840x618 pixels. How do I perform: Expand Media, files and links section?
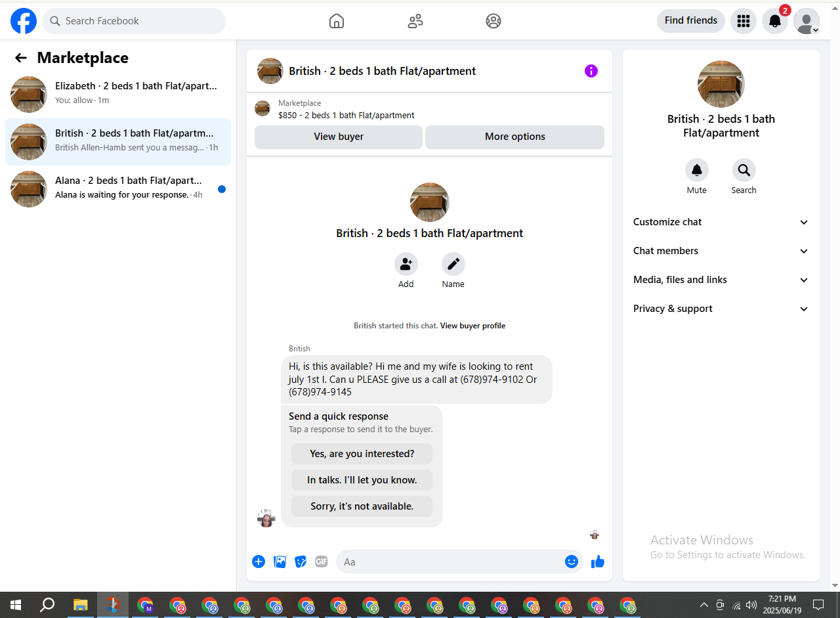point(721,280)
